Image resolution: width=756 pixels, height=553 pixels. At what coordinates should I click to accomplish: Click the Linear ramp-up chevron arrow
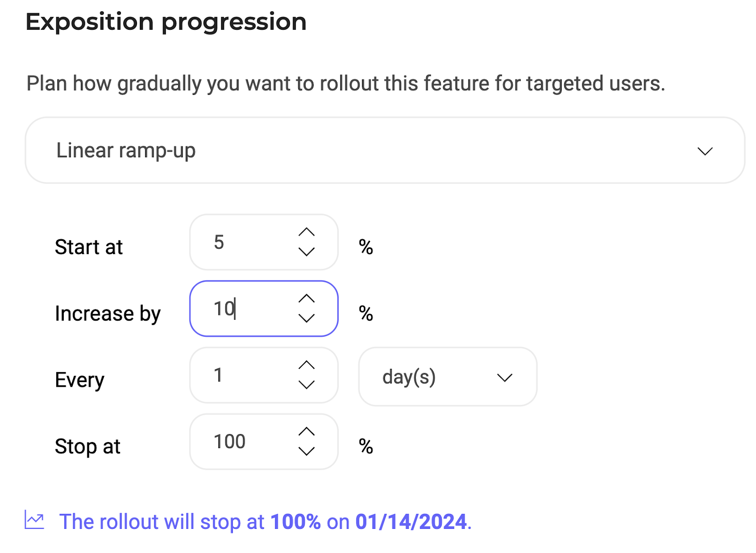click(705, 151)
